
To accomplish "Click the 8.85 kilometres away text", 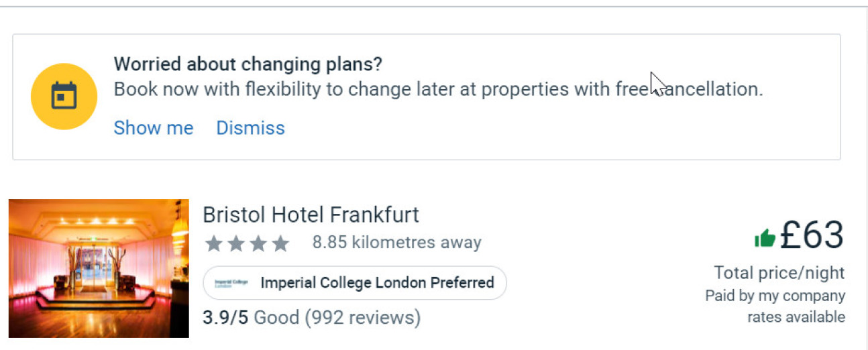I will (396, 243).
